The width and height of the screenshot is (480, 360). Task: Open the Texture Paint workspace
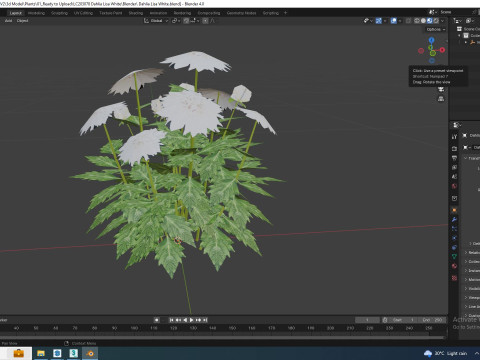coord(111,13)
